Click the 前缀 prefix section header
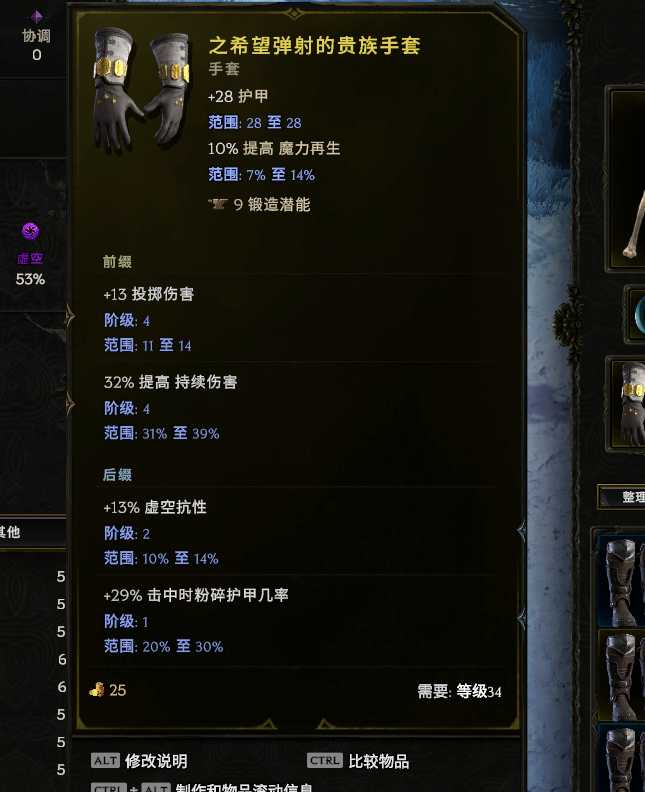Image resolution: width=645 pixels, height=792 pixels. point(117,262)
